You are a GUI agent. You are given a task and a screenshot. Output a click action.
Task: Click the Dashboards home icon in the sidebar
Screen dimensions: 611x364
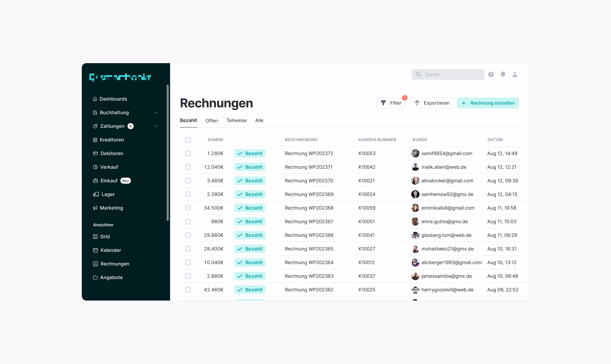(x=95, y=99)
